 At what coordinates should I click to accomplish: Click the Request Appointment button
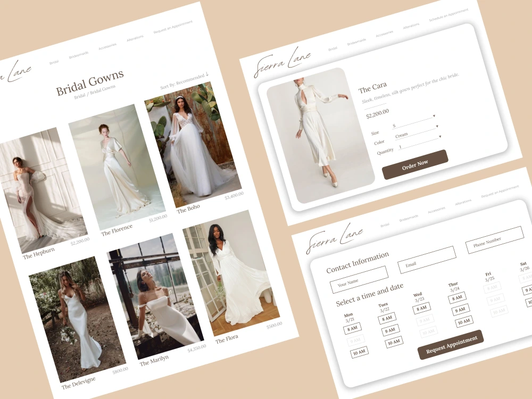coord(451,344)
